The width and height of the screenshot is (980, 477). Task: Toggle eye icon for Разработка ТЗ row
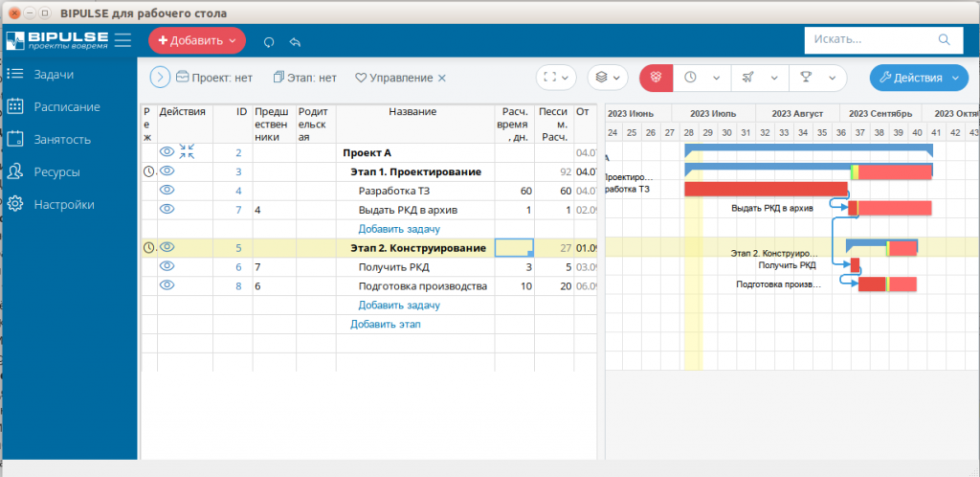pyautogui.click(x=167, y=191)
